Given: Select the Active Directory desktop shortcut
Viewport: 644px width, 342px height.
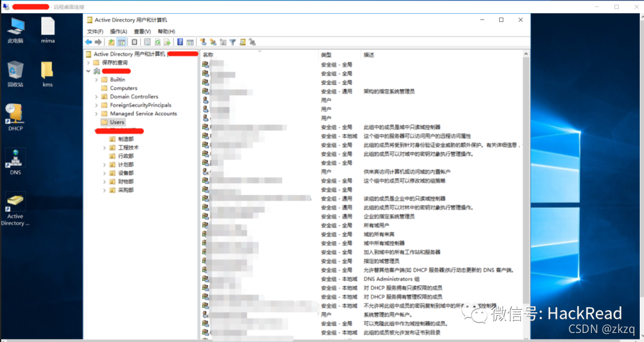Looking at the screenshot, I should (15, 209).
